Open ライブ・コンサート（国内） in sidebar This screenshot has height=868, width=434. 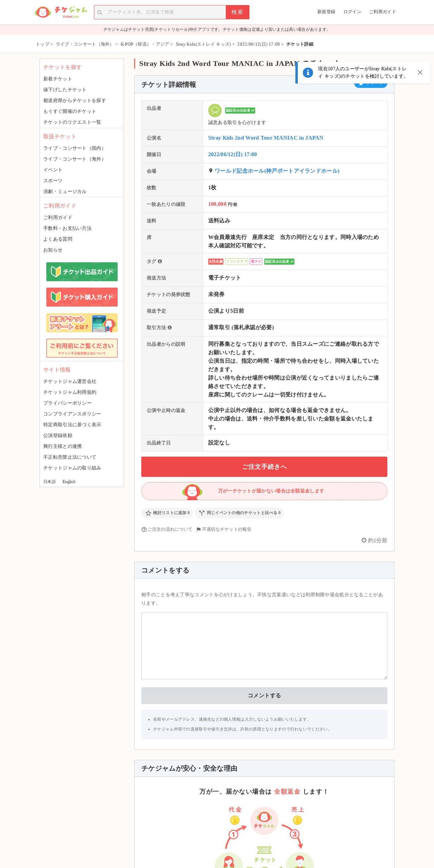tap(74, 148)
